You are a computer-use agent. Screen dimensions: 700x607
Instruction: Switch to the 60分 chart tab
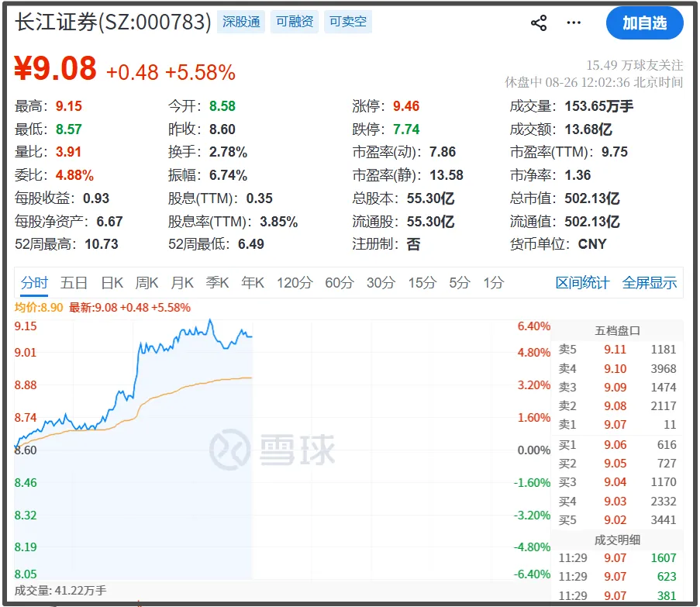click(340, 283)
